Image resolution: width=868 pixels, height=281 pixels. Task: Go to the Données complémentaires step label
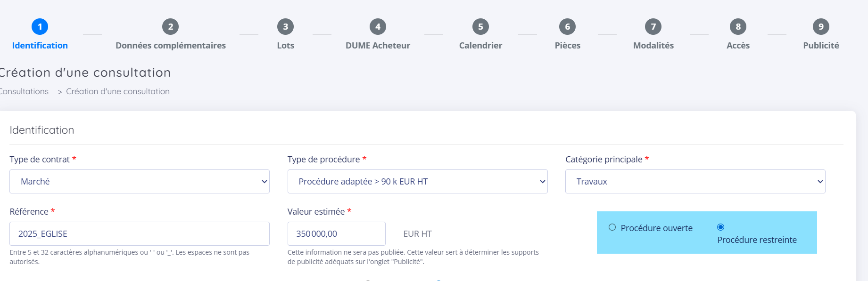[171, 46]
